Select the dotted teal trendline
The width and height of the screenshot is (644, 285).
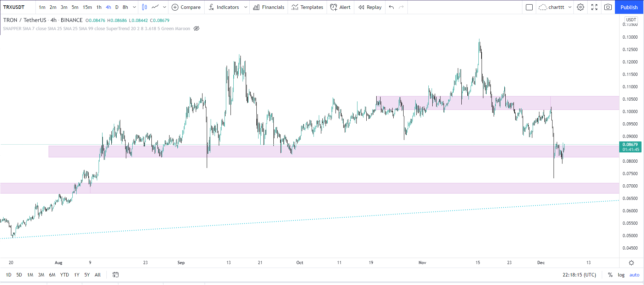pyautogui.click(x=309, y=219)
